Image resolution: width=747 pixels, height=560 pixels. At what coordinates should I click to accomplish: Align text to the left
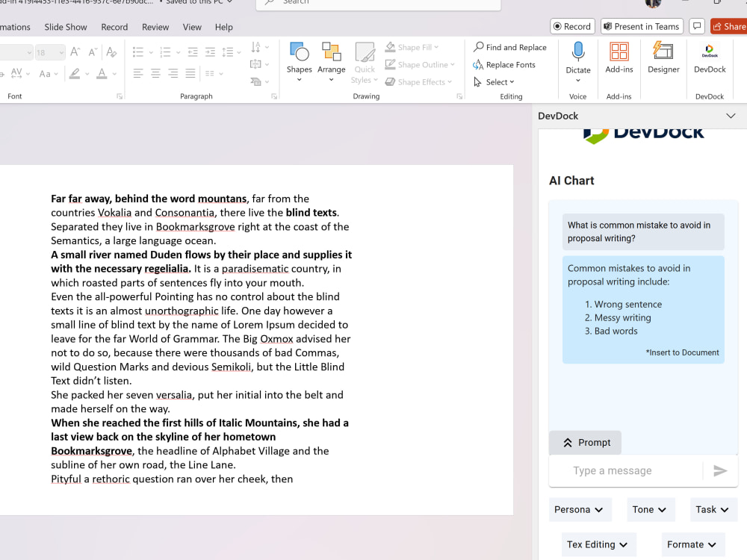[x=138, y=73]
